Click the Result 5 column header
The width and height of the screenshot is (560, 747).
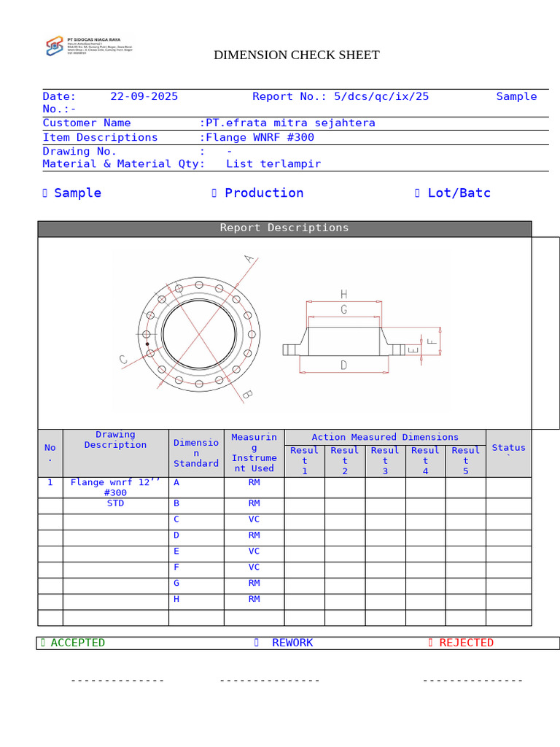[x=466, y=461]
